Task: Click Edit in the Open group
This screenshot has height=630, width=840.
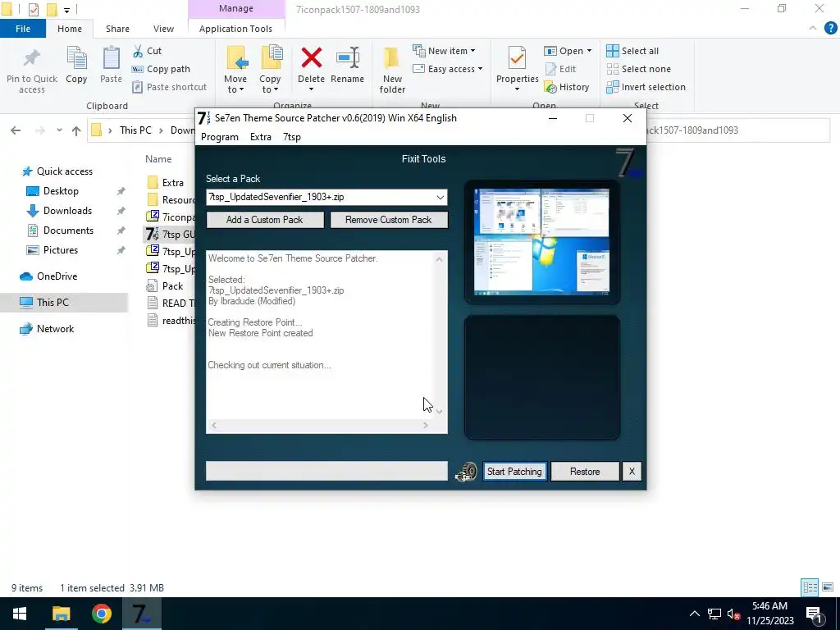Action: click(x=560, y=69)
